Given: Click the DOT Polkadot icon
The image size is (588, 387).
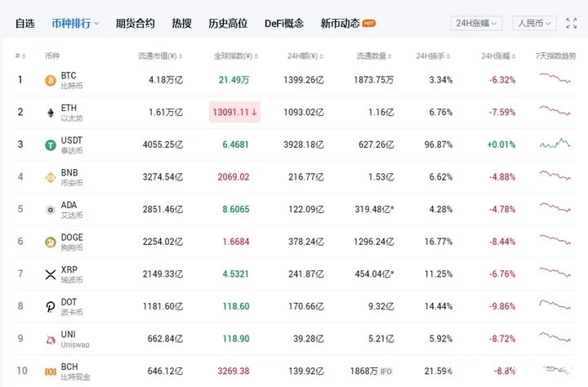Looking at the screenshot, I should (50, 307).
